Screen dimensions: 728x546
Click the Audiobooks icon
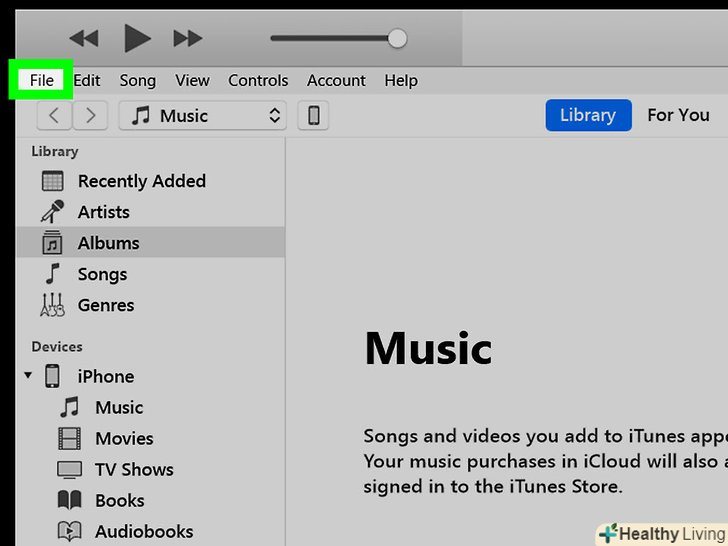click(x=70, y=532)
